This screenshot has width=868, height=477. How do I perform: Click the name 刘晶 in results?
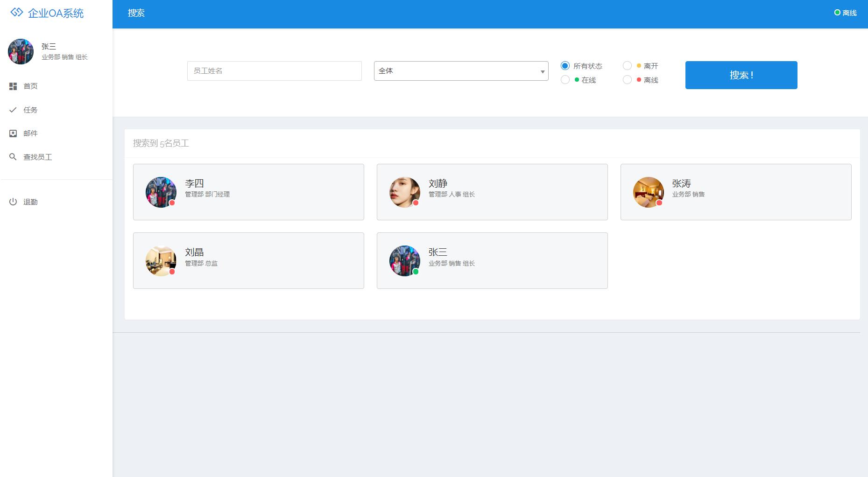(x=194, y=252)
